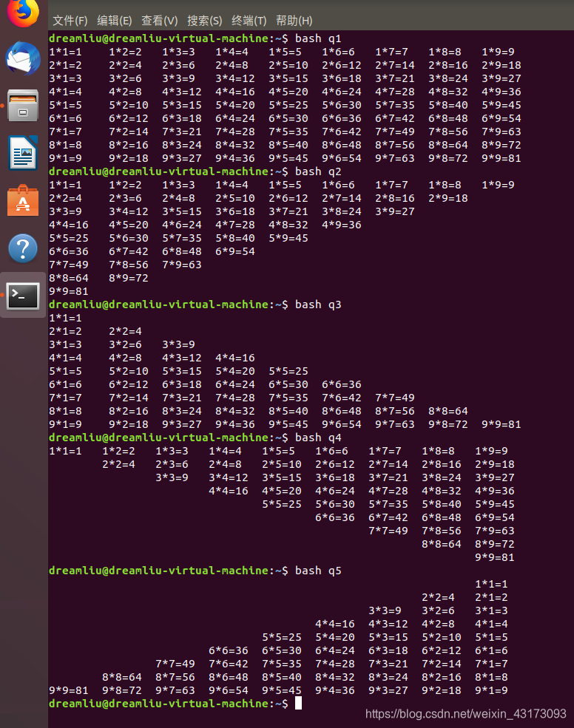574x728 pixels.
Task: Open the 查看(V) menu
Action: click(x=160, y=21)
